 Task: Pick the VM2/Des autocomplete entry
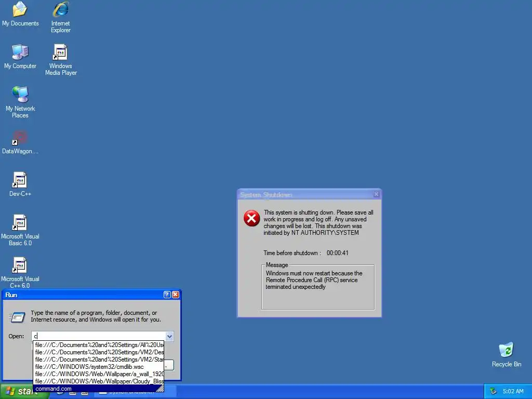99,352
